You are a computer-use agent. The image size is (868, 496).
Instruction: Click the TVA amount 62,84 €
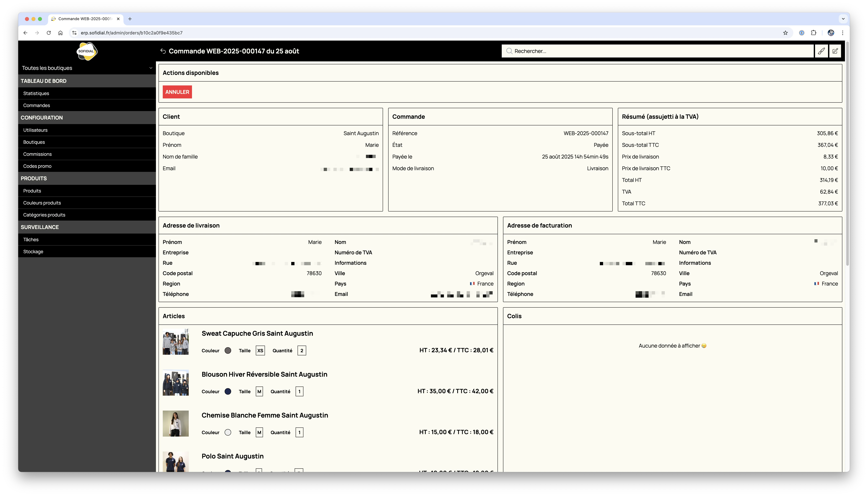point(829,192)
